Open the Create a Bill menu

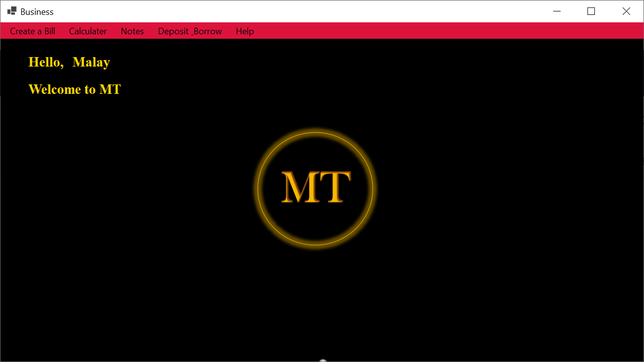[x=32, y=31]
